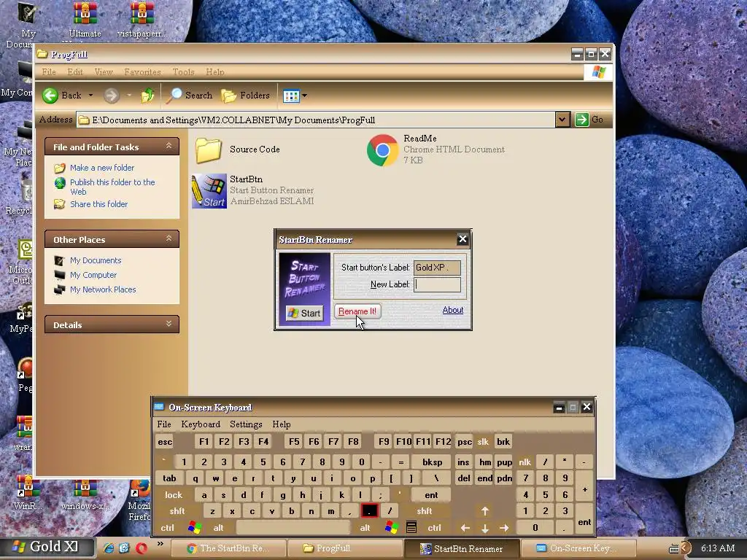Click the right arrow key on keyboard
The height and width of the screenshot is (560, 747).
click(505, 528)
